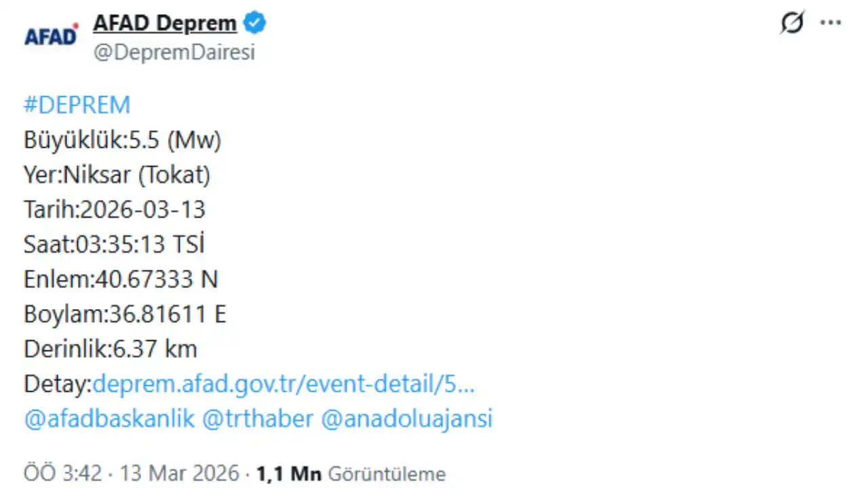Click the Yer:Niksar (Tokat) text
The width and height of the screenshot is (868, 488).
[x=117, y=176]
